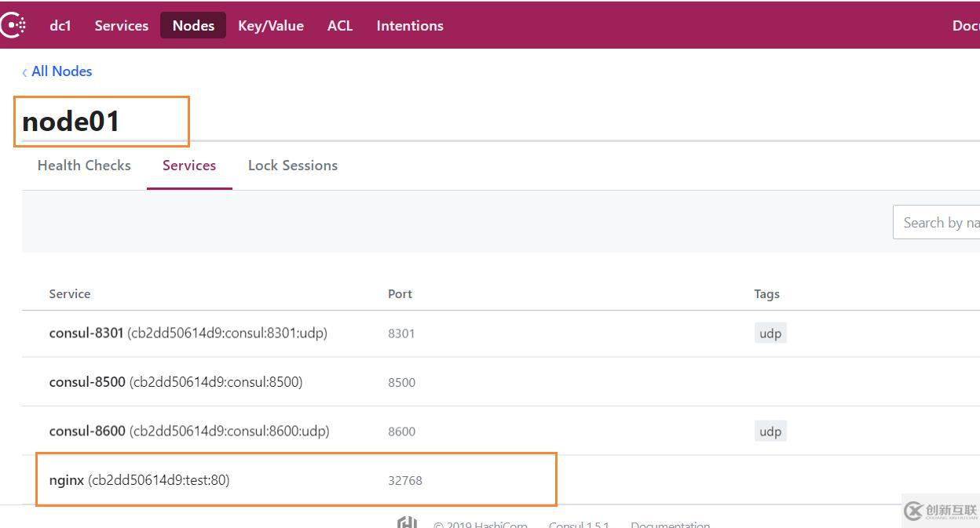
Task: Open the consul-8301 service row
Action: point(501,333)
